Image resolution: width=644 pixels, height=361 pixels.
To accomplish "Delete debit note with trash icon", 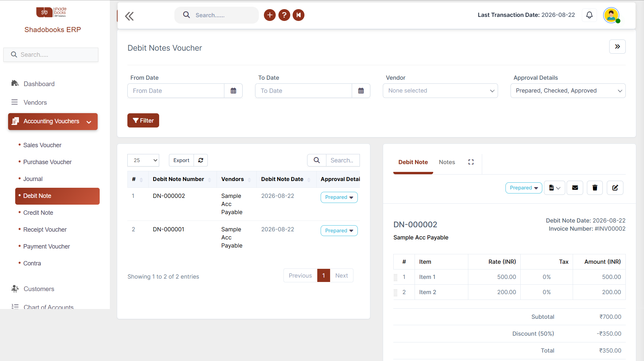I will pyautogui.click(x=595, y=188).
